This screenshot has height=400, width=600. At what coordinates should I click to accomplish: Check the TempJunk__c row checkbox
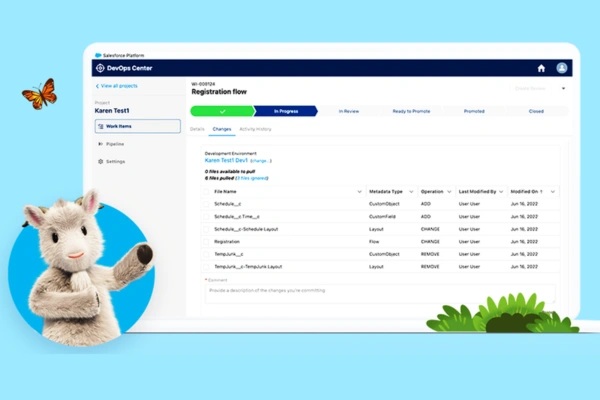(206, 254)
